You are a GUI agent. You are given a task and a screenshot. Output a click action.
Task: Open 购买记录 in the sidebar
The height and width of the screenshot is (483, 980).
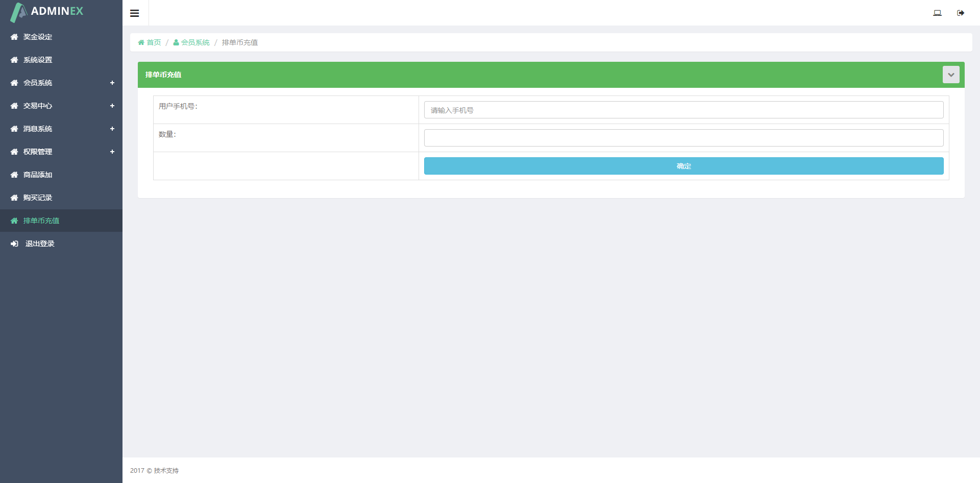click(61, 198)
